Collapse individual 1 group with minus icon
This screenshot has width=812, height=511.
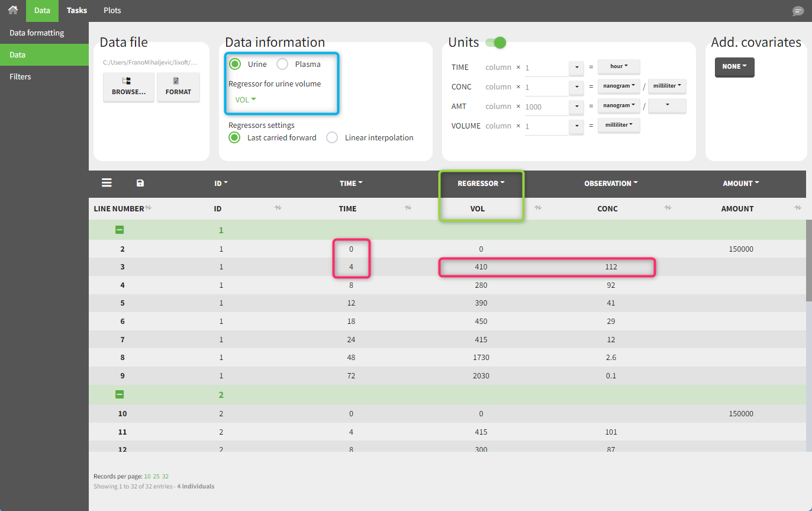tap(120, 230)
